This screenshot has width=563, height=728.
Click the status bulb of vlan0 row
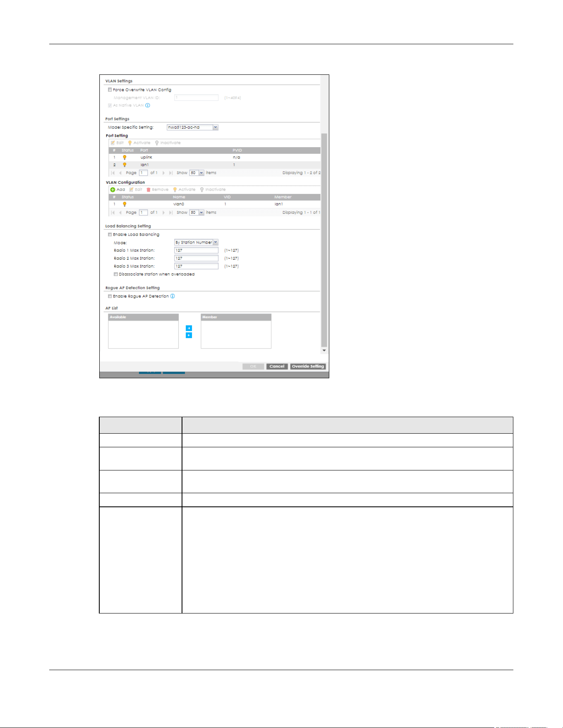(125, 204)
